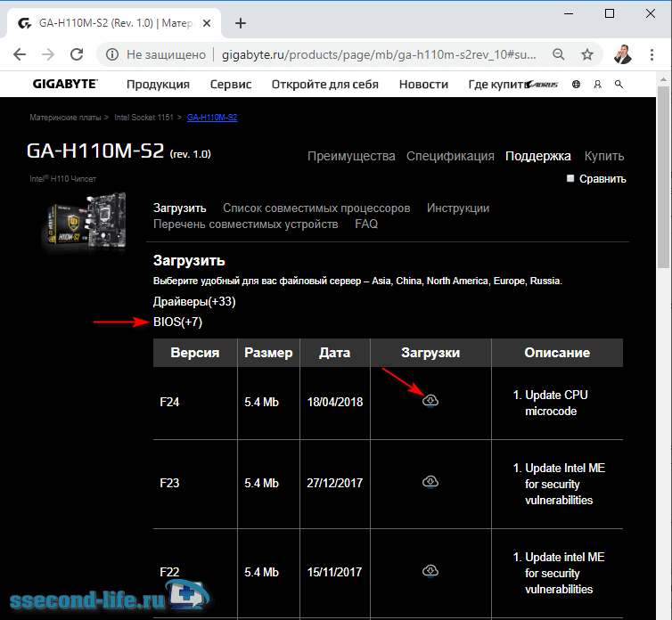The width and height of the screenshot is (672, 620).
Task: Open the Сервис menu
Action: coord(231,85)
